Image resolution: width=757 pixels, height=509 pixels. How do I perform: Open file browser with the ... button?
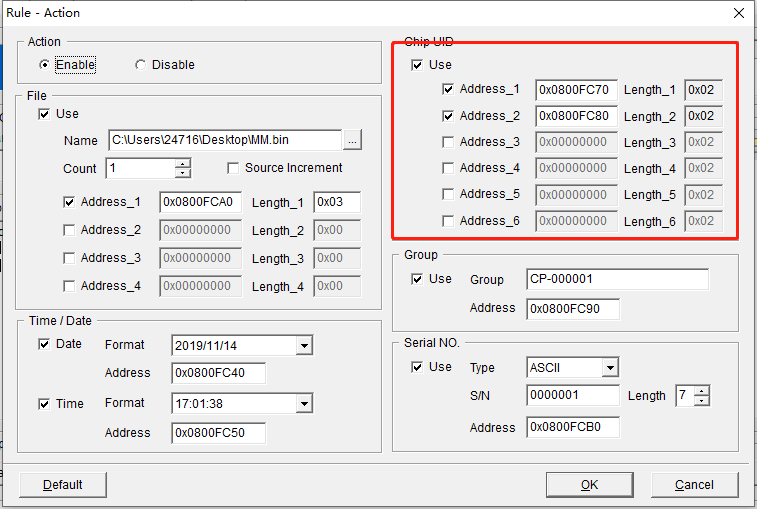352,141
